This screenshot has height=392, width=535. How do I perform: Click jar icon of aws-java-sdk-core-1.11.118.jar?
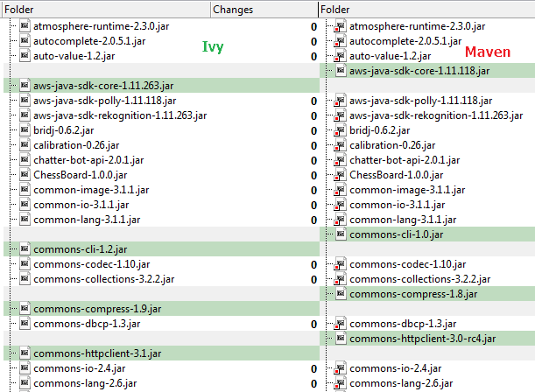click(341, 71)
